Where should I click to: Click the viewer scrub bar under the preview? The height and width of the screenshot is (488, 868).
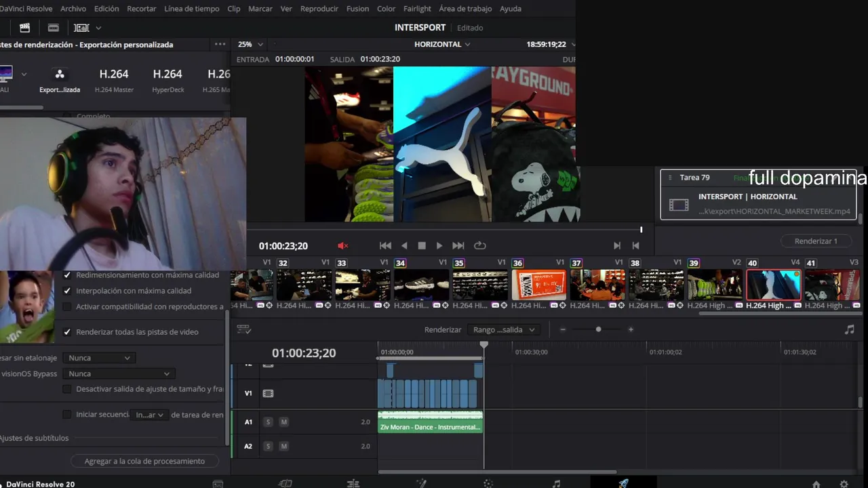[x=444, y=230]
